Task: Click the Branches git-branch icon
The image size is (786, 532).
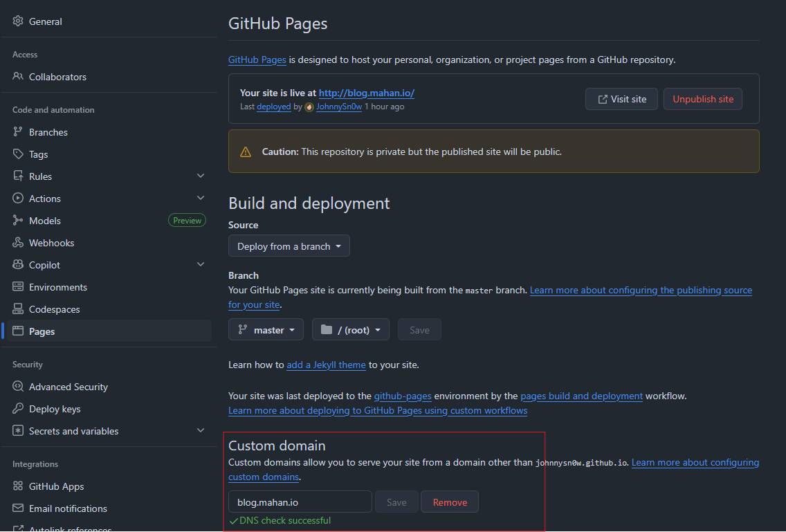Action: pos(18,132)
